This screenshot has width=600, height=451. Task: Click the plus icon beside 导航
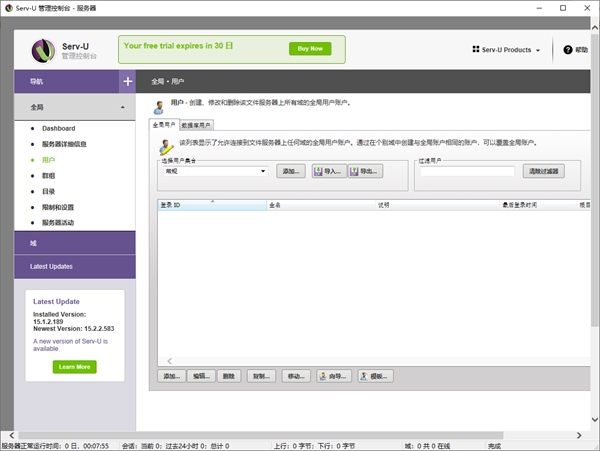pos(127,81)
